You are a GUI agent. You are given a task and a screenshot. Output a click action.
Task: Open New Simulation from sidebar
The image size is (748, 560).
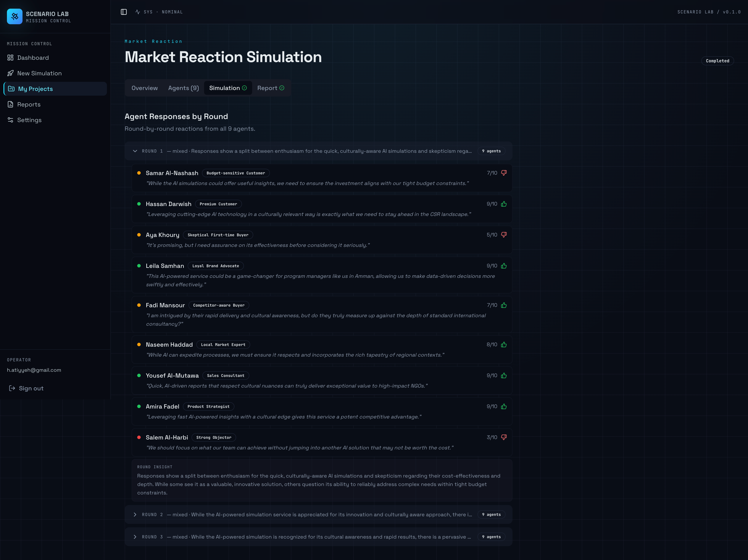(55, 73)
